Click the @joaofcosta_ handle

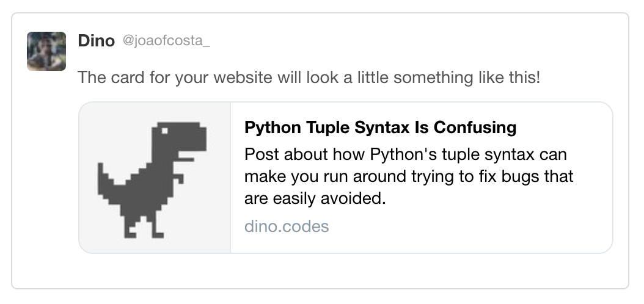[x=166, y=41]
